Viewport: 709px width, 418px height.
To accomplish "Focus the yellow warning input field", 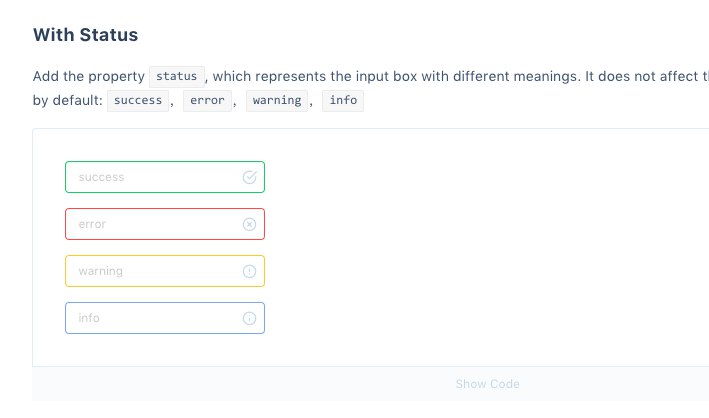I will (x=165, y=271).
